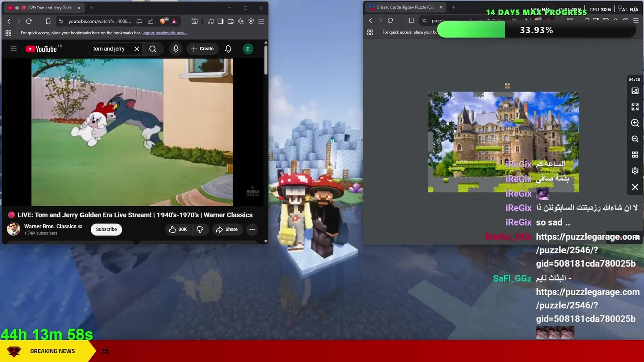Click the YouTube search magnifier button
The width and height of the screenshot is (644, 362).
click(x=153, y=49)
